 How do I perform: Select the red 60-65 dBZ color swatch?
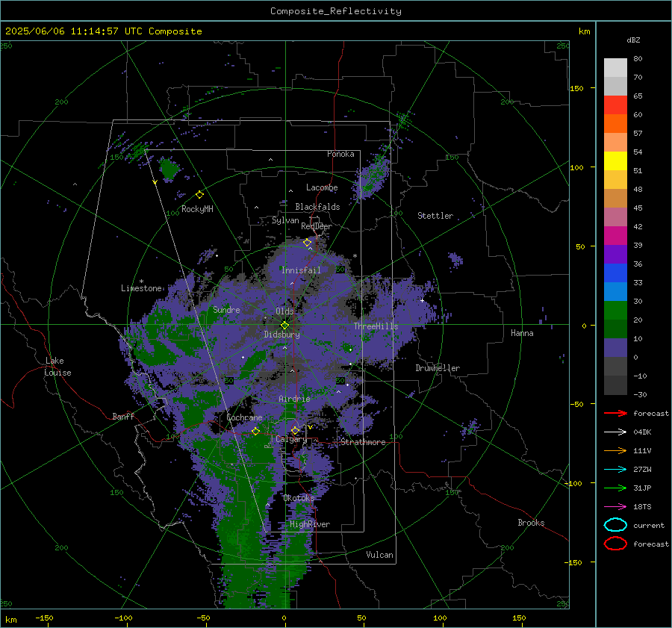[x=615, y=105]
